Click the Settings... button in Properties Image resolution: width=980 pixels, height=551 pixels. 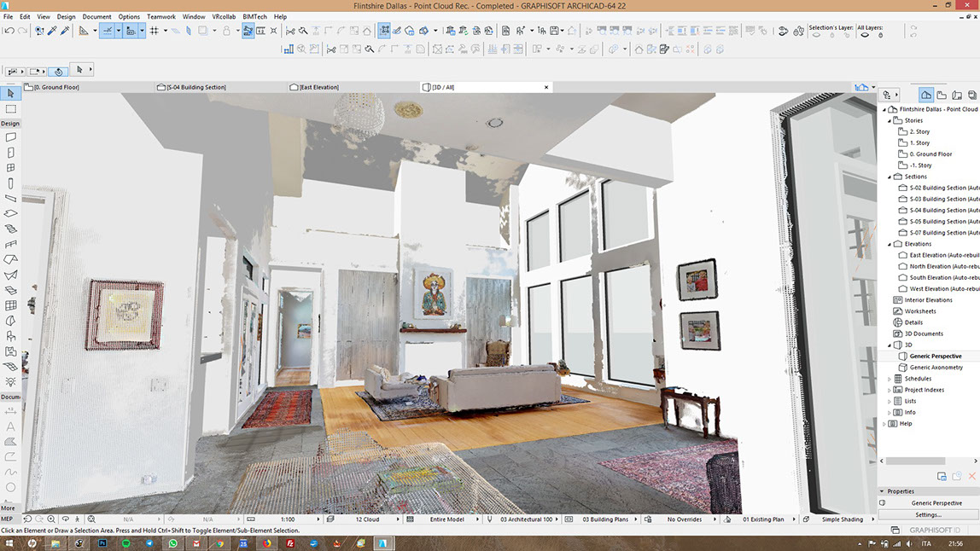928,514
